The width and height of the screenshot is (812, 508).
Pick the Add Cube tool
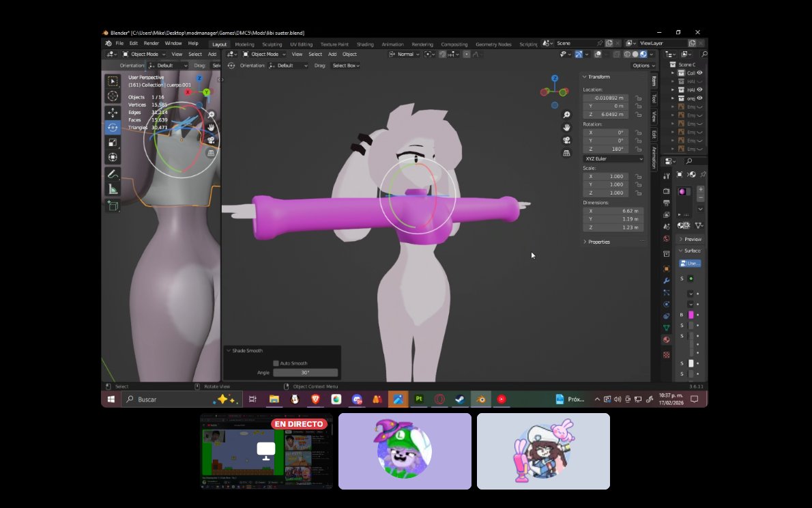(x=113, y=206)
